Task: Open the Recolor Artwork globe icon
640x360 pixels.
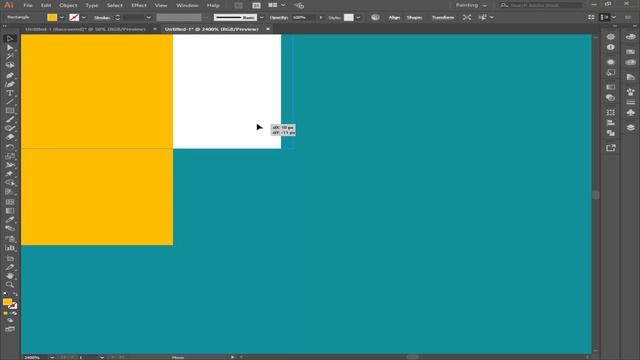Action: coord(375,17)
